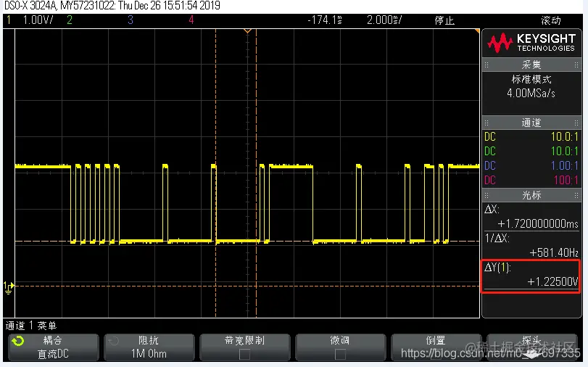Viewport: 588px width, 367px height.
Task: Click the 倒置 invert softkey
Action: (x=436, y=347)
